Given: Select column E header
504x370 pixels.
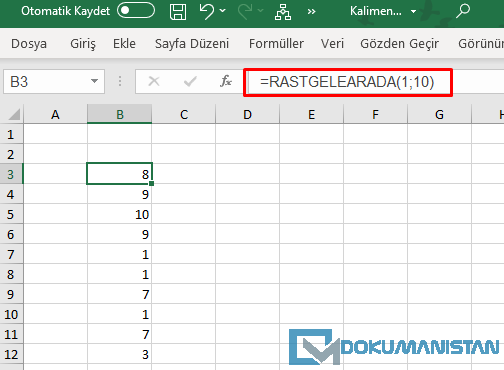Looking at the screenshot, I should pyautogui.click(x=311, y=114).
